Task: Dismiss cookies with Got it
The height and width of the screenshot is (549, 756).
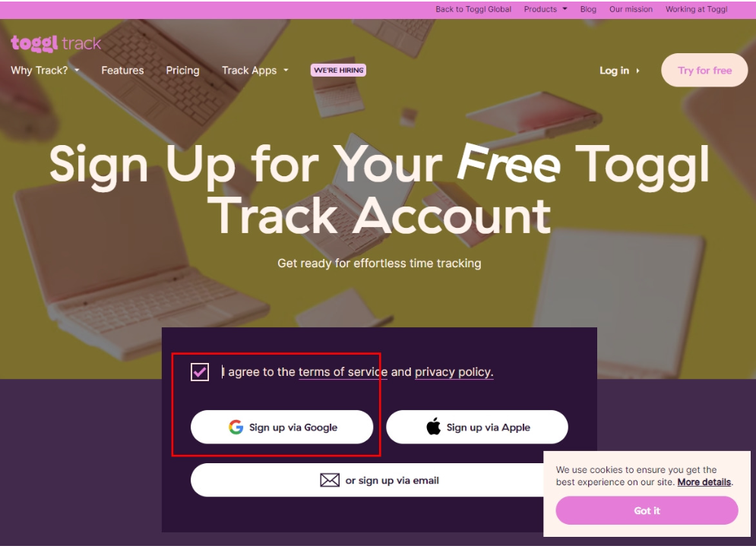Action: [647, 510]
